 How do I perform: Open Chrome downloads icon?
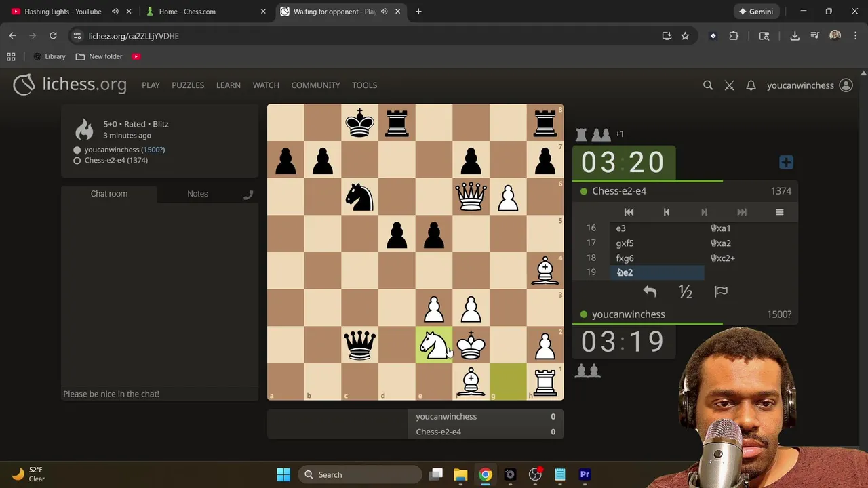click(795, 36)
